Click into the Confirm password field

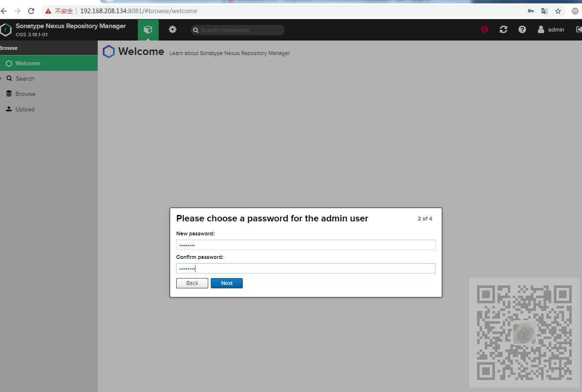click(x=306, y=268)
